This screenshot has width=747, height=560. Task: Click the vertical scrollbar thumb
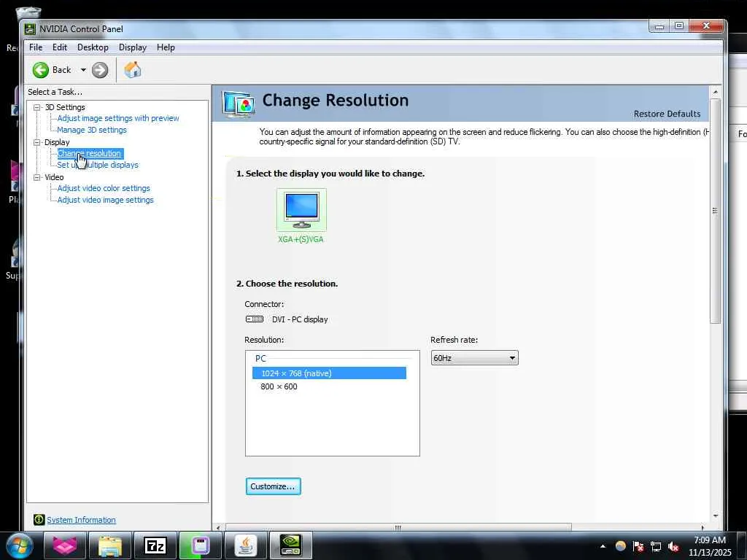(715, 211)
